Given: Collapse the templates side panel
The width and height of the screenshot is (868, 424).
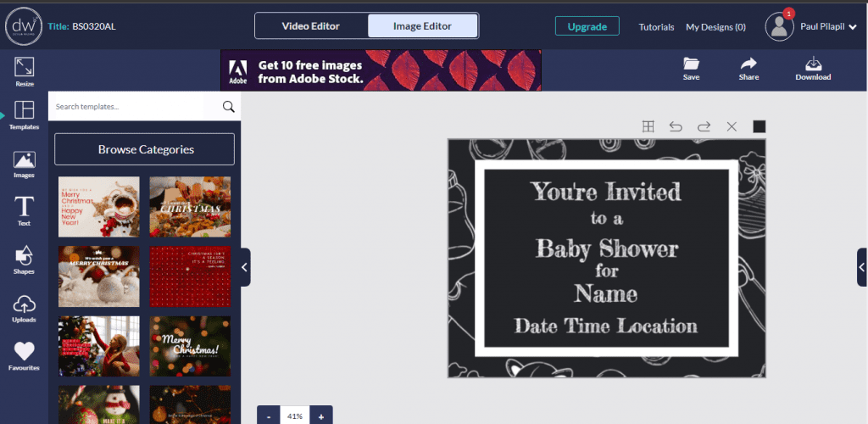Looking at the screenshot, I should (245, 267).
